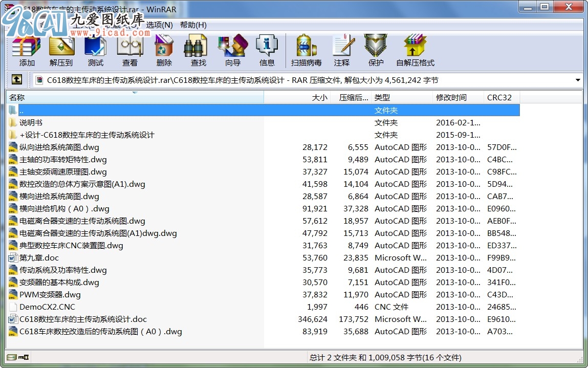The height and width of the screenshot is (368, 588).
Task: Click the Extract To (解压到) icon
Action: [x=61, y=50]
